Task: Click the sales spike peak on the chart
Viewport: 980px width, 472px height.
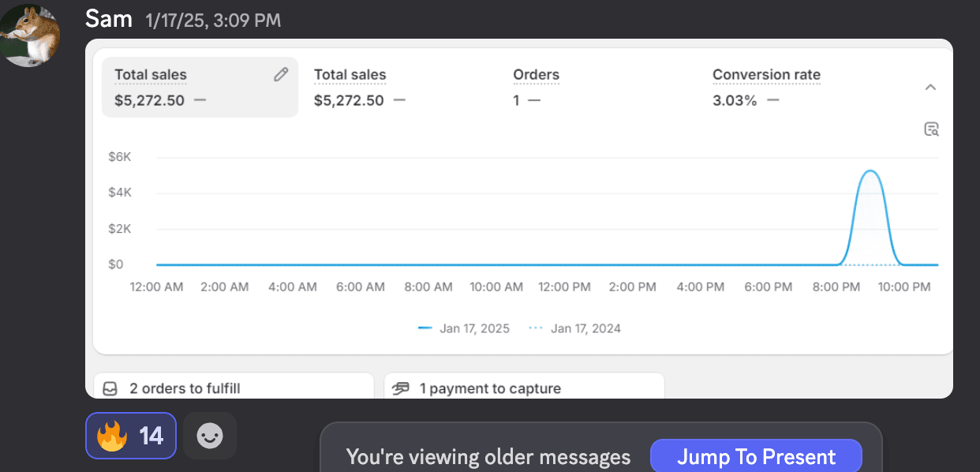Action: [x=870, y=171]
